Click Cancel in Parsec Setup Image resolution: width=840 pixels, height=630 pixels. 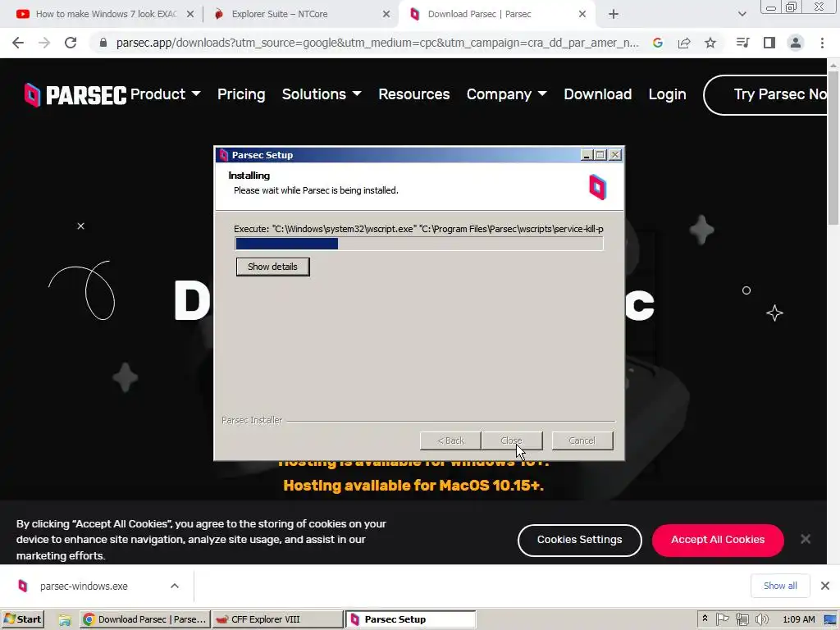(x=582, y=441)
